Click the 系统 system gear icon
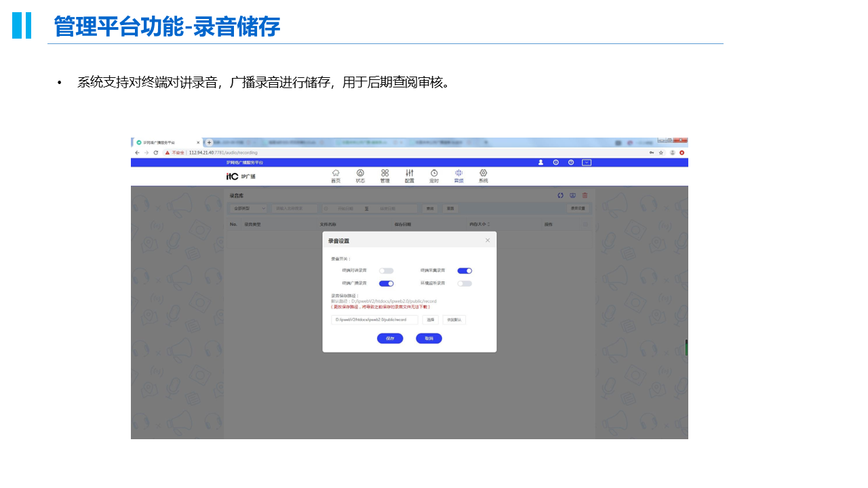This screenshot has height=488, width=868. (x=483, y=176)
